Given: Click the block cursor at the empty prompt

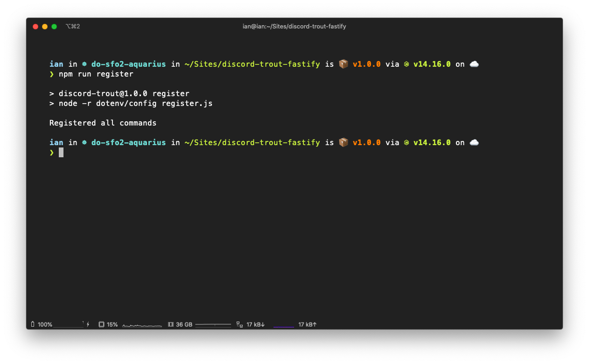Looking at the screenshot, I should click(x=61, y=153).
